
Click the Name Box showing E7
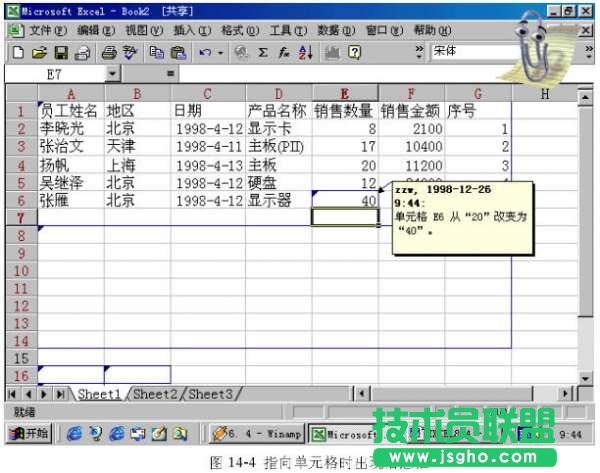(55, 74)
